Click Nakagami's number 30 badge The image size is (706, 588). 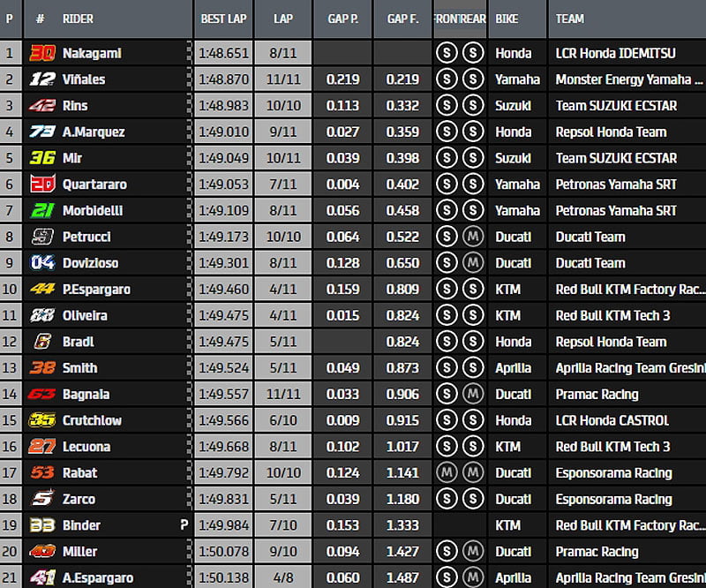(41, 53)
